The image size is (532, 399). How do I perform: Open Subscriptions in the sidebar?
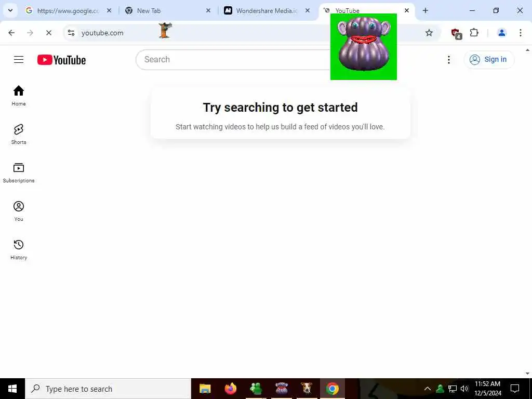(19, 172)
